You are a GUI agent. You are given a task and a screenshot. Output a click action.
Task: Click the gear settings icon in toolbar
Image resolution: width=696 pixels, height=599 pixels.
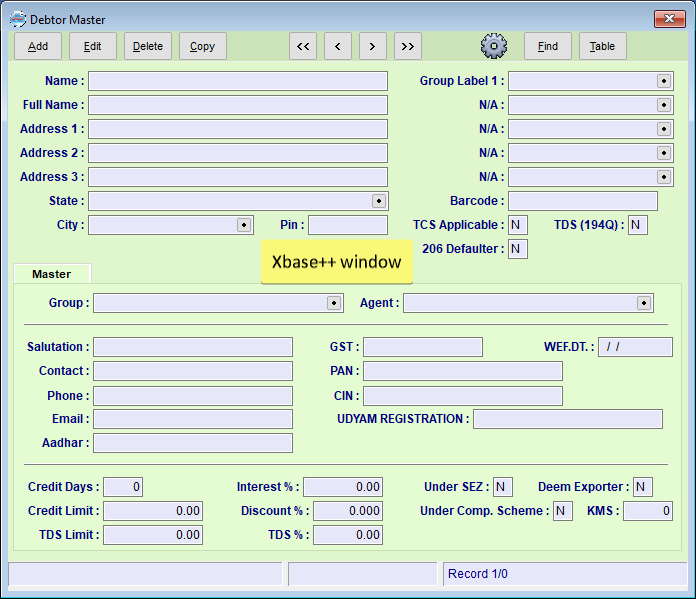[x=494, y=46]
